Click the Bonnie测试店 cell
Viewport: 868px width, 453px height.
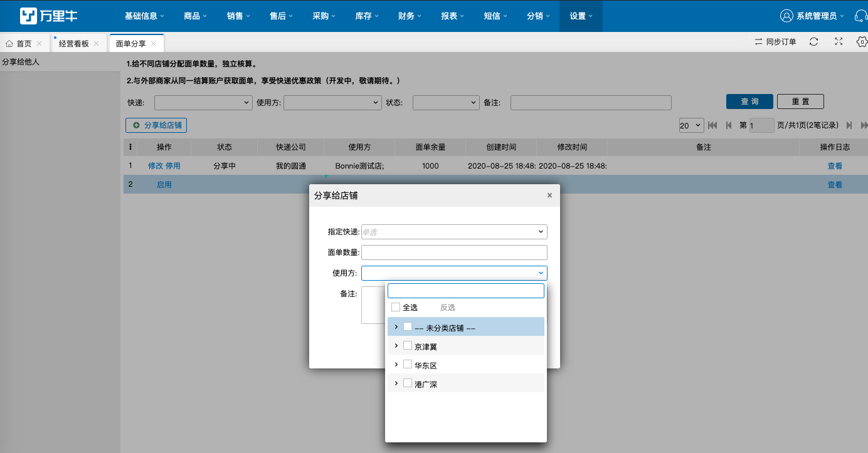click(359, 166)
